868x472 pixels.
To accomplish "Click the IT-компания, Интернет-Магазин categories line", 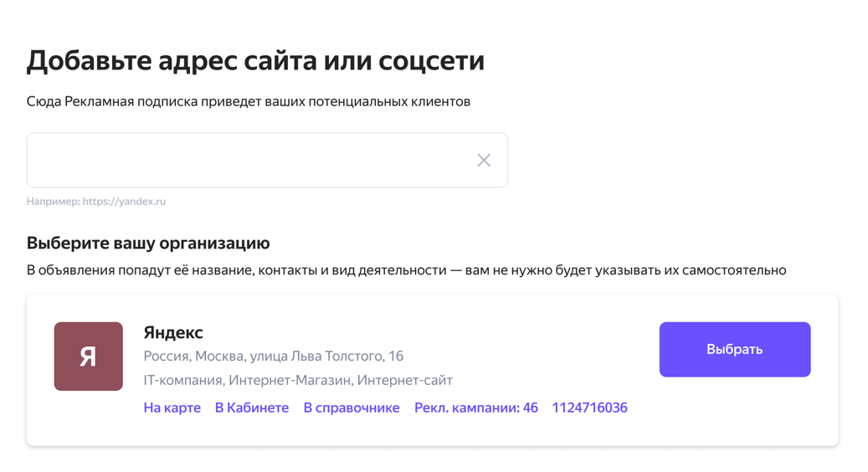I will 298,380.
